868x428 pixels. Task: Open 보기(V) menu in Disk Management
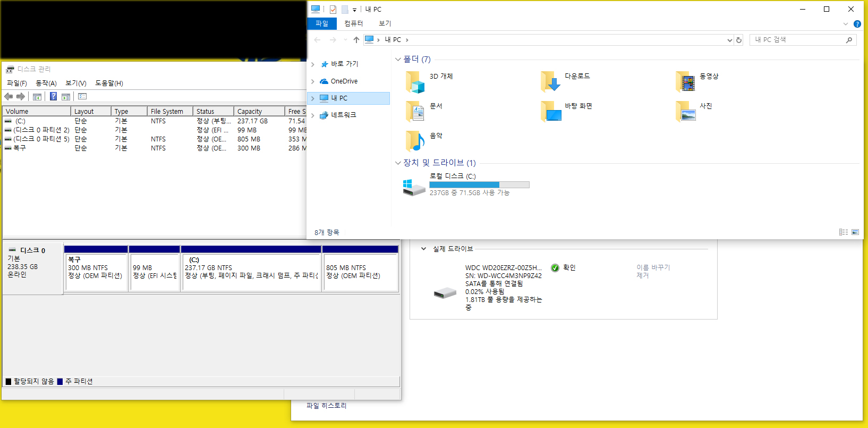pos(76,83)
